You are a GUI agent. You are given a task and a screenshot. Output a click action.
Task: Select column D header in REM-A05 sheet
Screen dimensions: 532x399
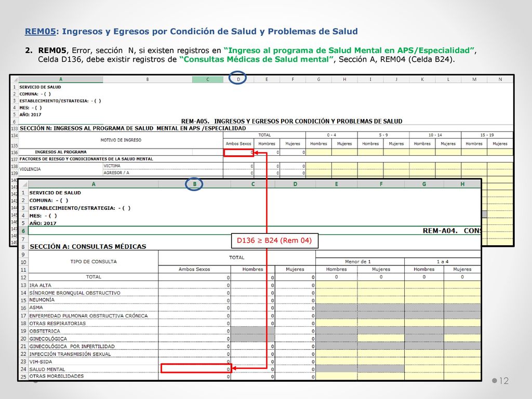coord(238,79)
